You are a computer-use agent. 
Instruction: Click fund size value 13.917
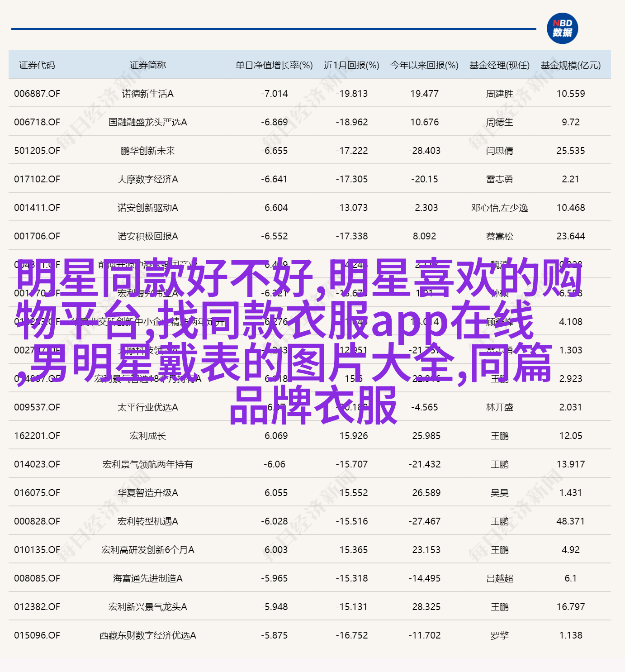(571, 464)
